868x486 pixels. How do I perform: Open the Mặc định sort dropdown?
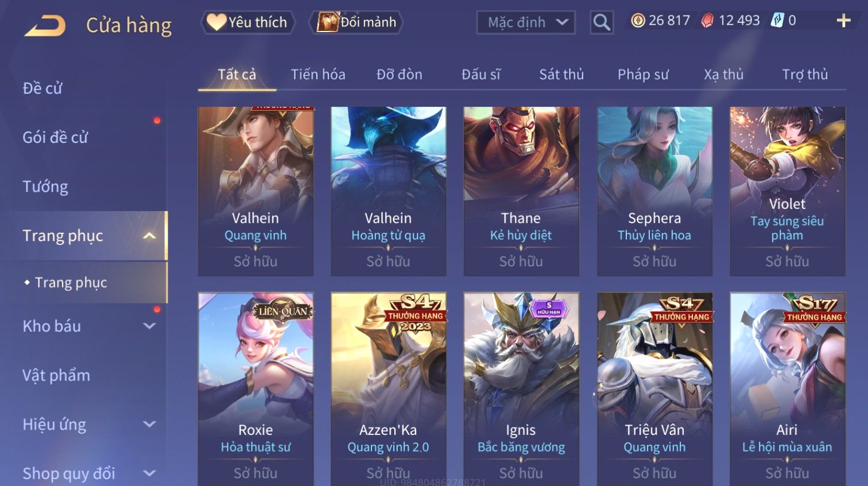[x=526, y=22]
